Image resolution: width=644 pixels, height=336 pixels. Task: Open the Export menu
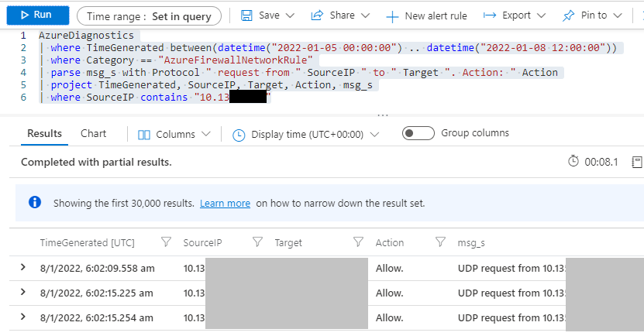click(514, 15)
